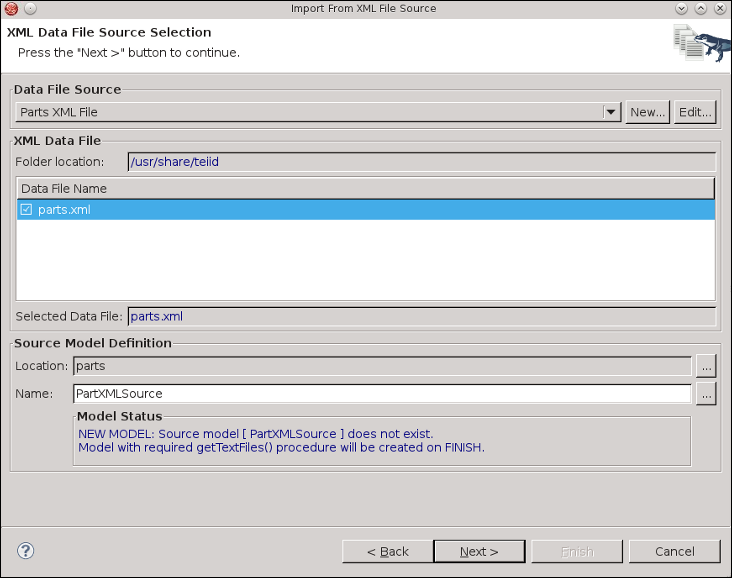This screenshot has width=732, height=578.
Task: Click the Data File Name column header
Action: (x=366, y=189)
